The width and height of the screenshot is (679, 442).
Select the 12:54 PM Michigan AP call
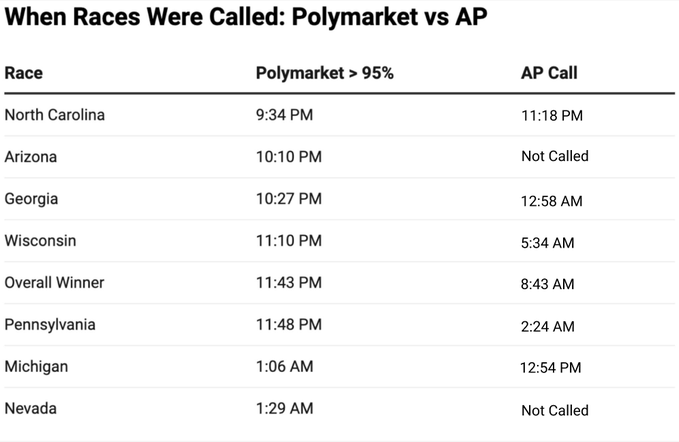550,368
